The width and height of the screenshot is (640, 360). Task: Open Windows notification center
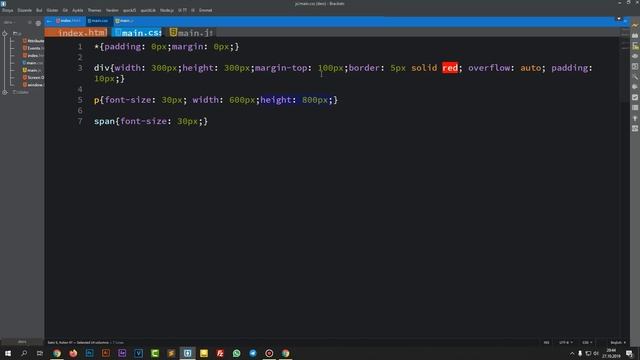point(629,353)
